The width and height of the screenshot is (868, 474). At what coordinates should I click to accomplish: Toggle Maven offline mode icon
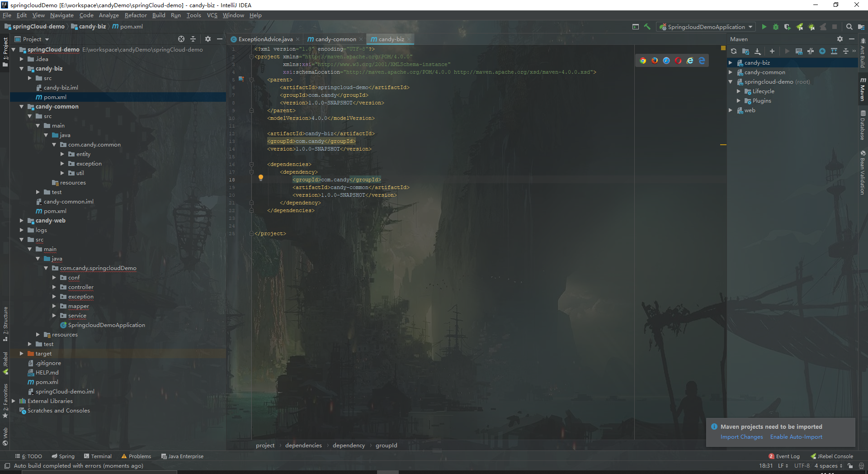pyautogui.click(x=811, y=51)
